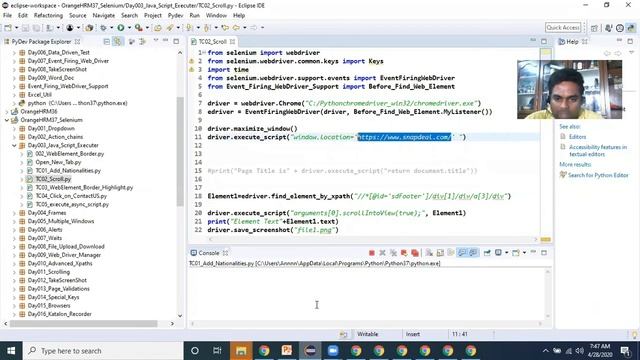Select the Help view tab
640x360 pixels.
tap(572, 42)
